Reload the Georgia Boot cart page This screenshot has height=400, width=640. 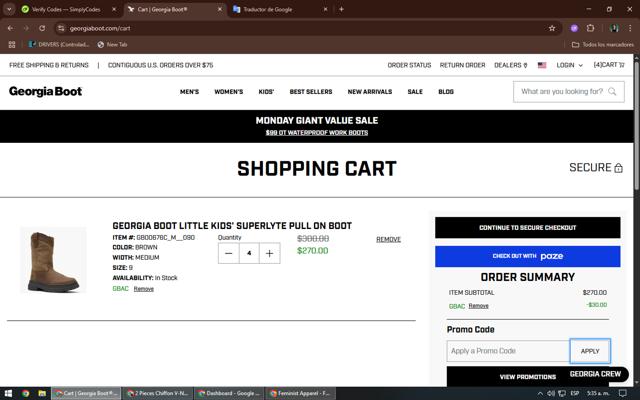(42, 28)
